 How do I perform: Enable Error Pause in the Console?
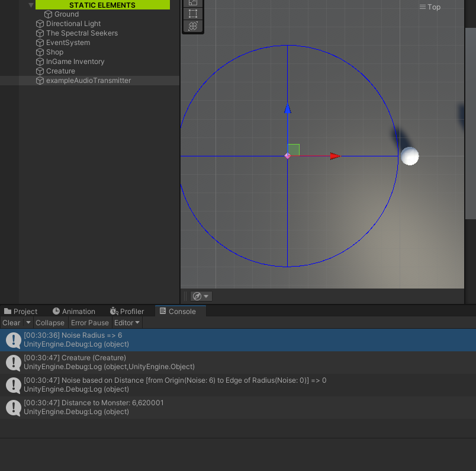pos(89,323)
